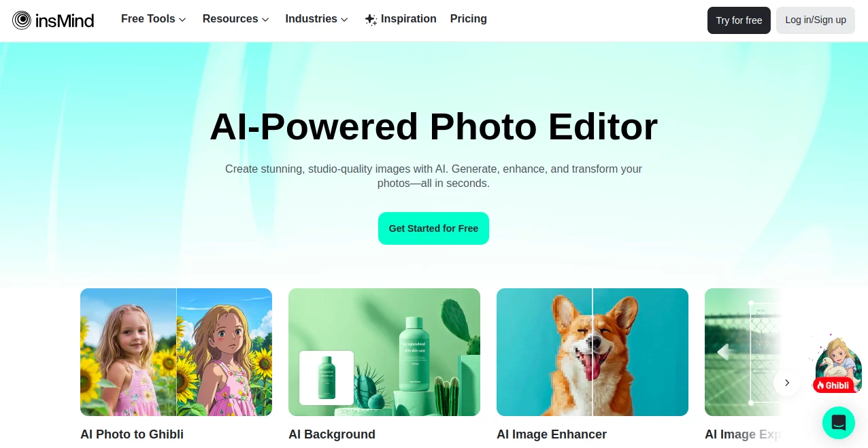Open the chat support widget icon
868x448 pixels.
839,423
